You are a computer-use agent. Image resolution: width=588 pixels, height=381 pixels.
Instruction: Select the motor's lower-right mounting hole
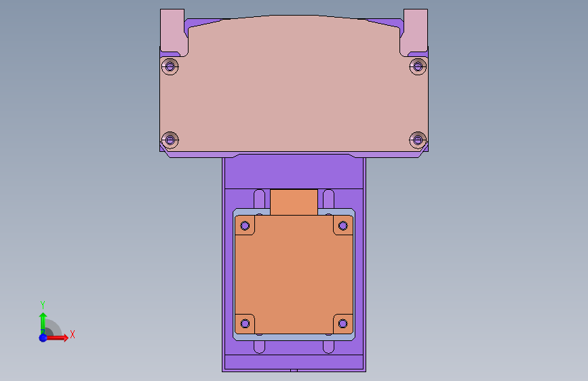click(342, 323)
